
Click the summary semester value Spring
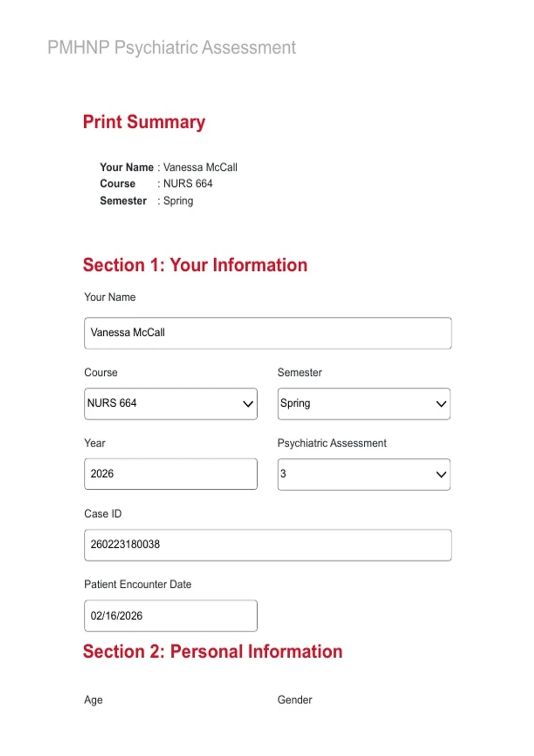[178, 201]
